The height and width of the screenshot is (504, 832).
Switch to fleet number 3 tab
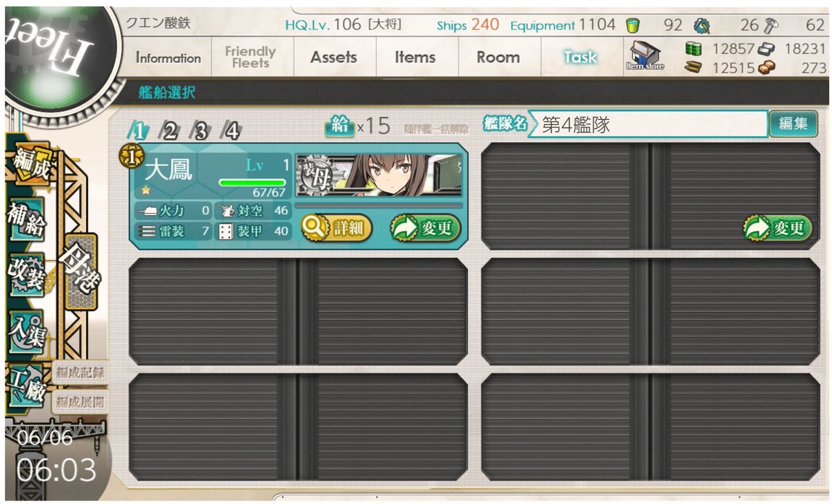(x=200, y=130)
